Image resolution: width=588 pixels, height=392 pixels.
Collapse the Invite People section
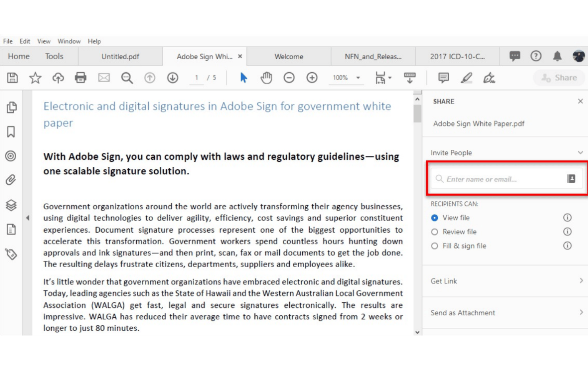(580, 153)
